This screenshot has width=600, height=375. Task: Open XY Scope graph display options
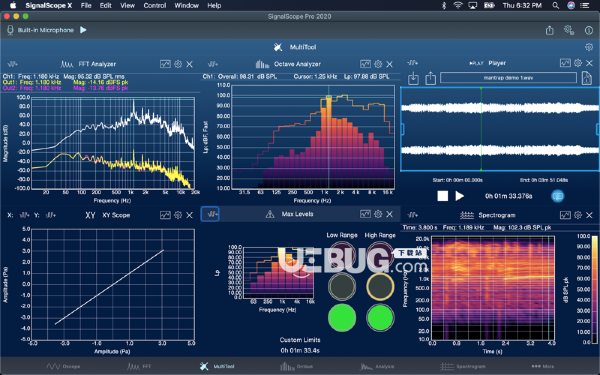pos(165,215)
